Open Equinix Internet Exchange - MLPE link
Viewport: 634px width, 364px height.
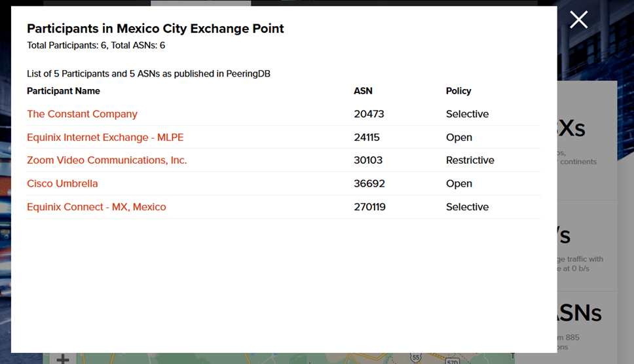click(x=105, y=137)
